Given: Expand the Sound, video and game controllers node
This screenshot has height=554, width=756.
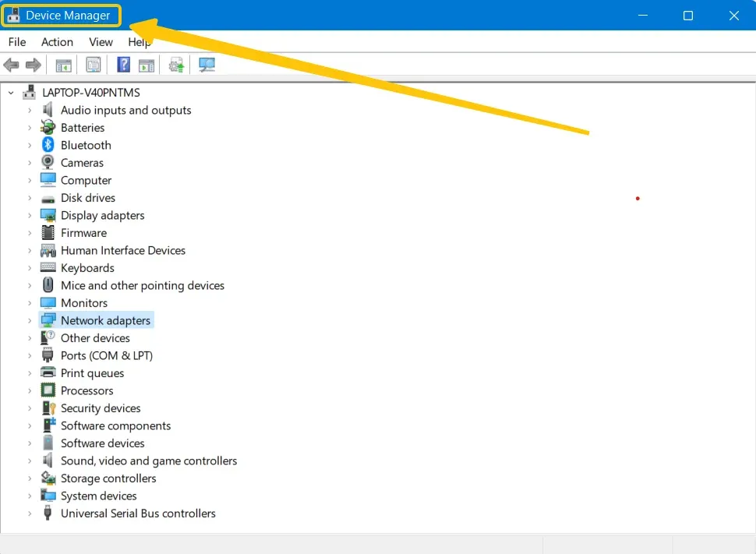Looking at the screenshot, I should click(x=30, y=460).
